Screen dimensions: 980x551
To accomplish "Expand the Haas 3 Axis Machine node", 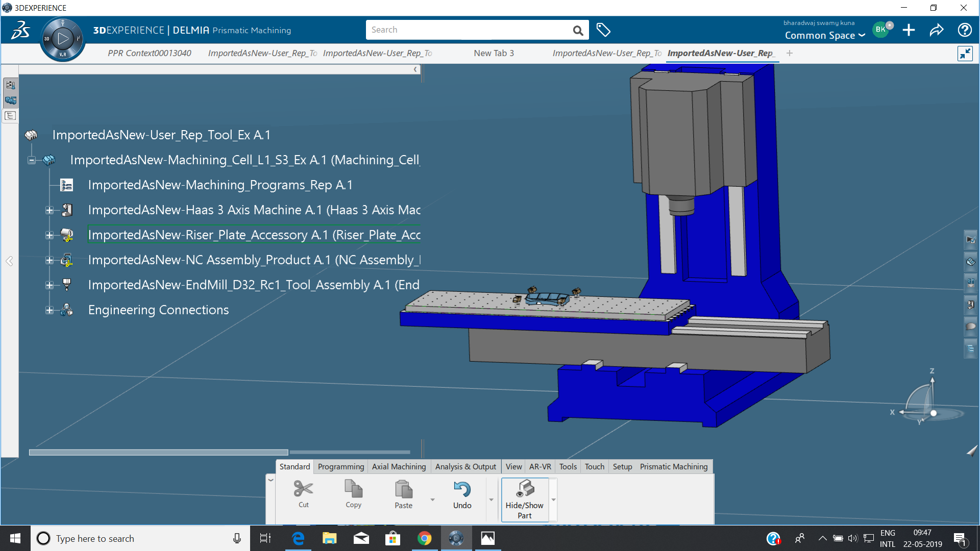I will coord(50,210).
